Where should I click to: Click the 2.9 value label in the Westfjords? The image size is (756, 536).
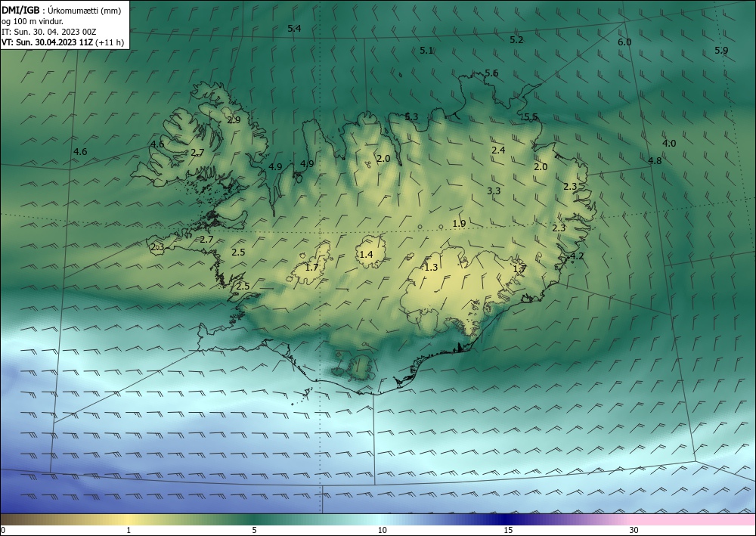pyautogui.click(x=234, y=120)
